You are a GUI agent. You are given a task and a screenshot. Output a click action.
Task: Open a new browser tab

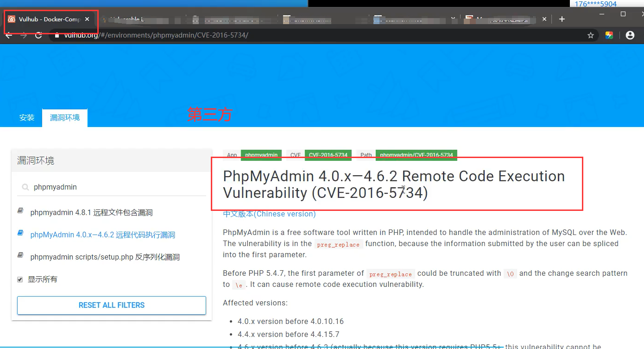(562, 19)
